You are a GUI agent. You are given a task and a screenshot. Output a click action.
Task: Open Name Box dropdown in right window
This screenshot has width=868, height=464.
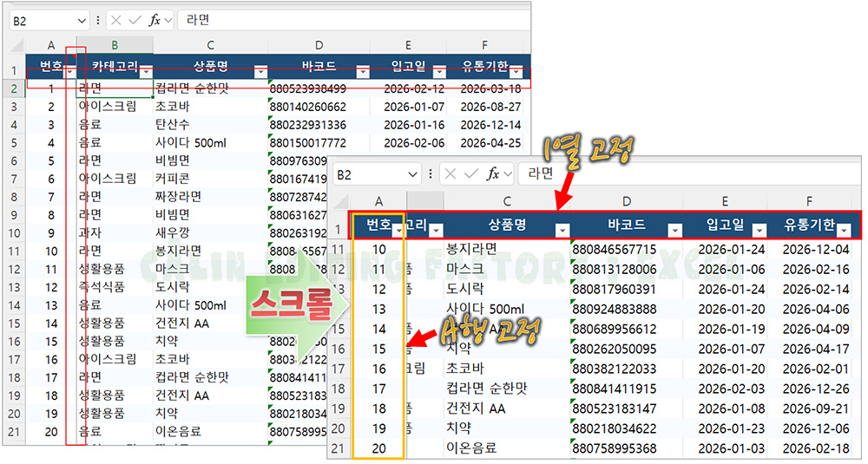coord(412,175)
